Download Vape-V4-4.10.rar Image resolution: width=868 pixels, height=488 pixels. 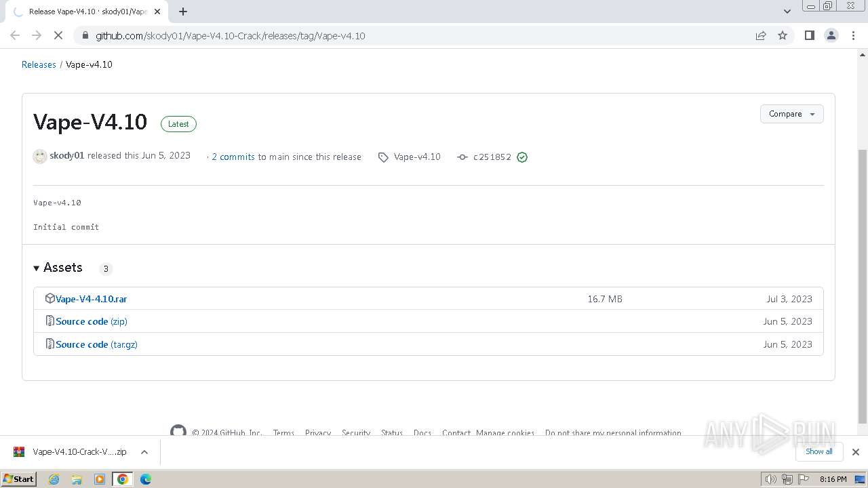[91, 299]
